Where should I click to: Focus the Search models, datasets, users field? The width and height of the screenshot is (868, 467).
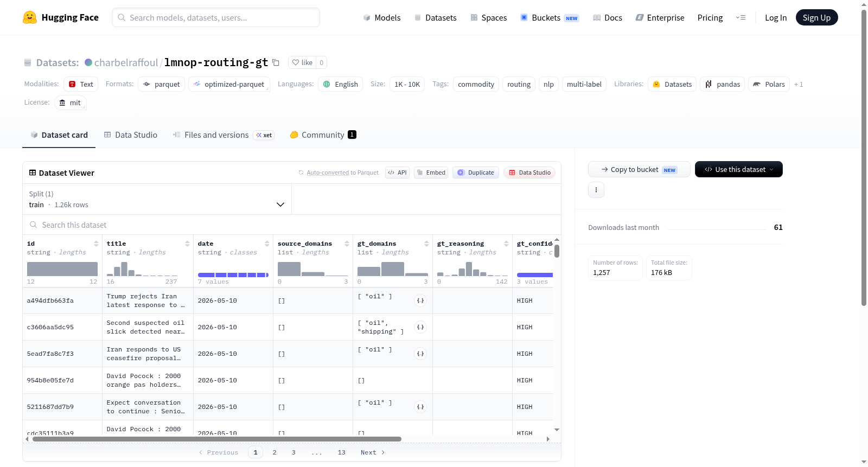[x=216, y=17]
